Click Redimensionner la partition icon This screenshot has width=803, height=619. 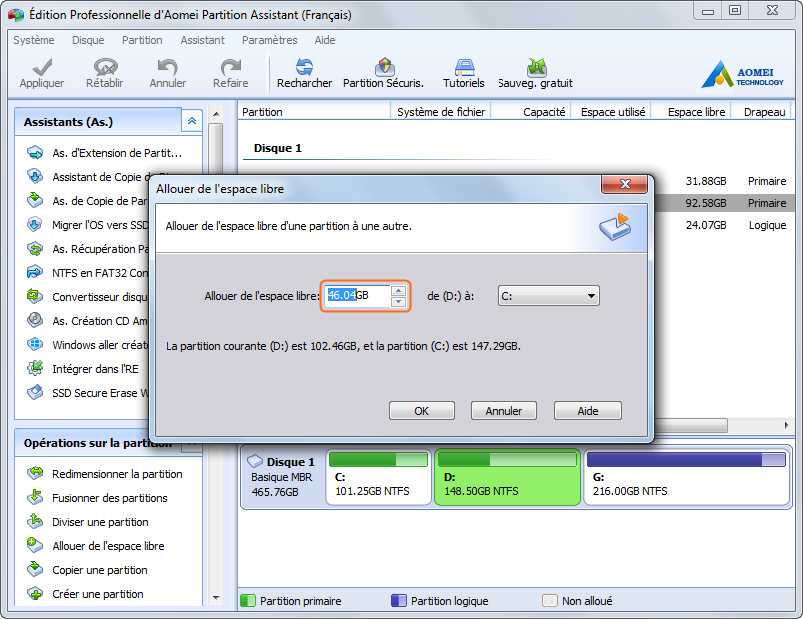[35, 474]
